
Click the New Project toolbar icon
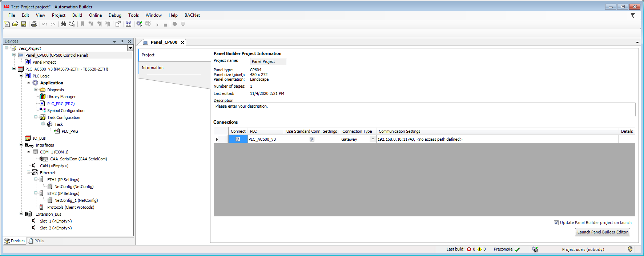click(7, 24)
